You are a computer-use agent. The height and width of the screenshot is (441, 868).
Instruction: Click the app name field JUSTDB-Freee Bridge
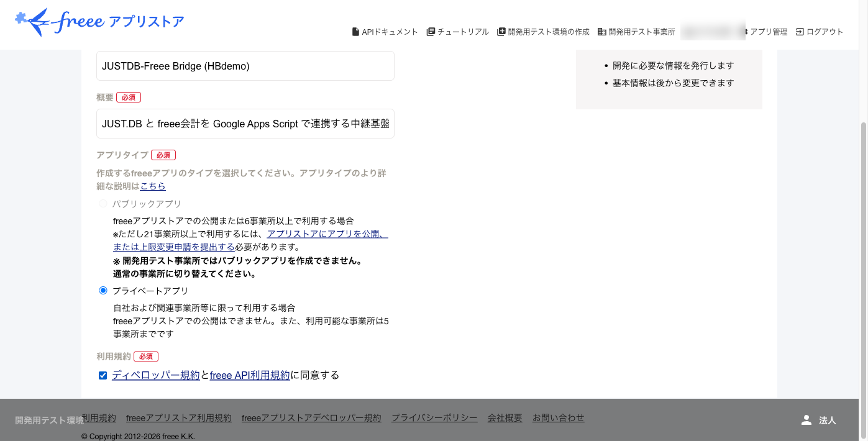pyautogui.click(x=245, y=66)
